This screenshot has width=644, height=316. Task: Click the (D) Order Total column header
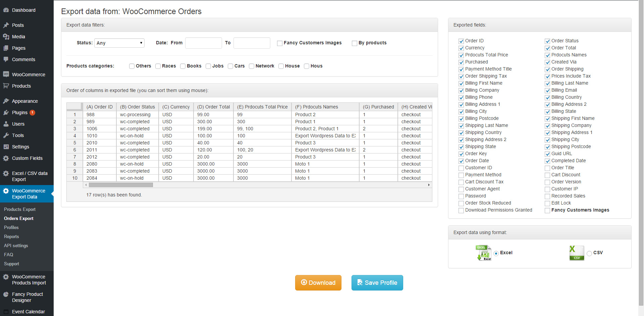click(213, 107)
